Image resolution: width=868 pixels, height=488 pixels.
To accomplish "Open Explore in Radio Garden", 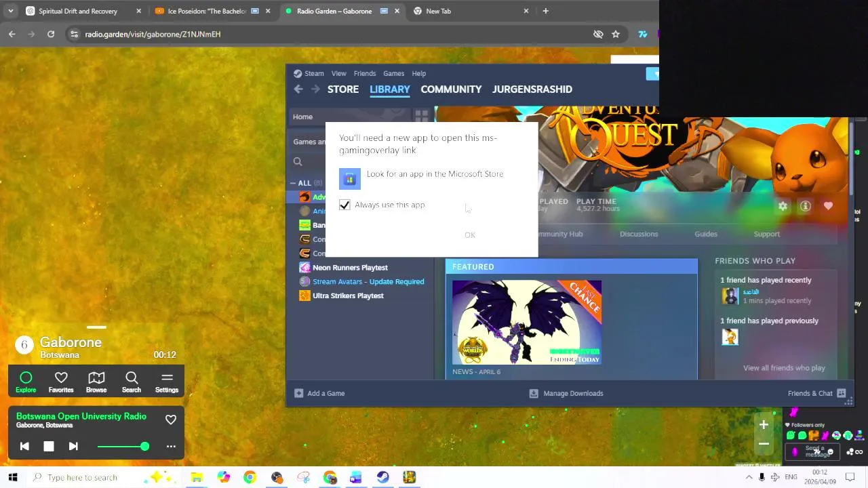I will (26, 382).
